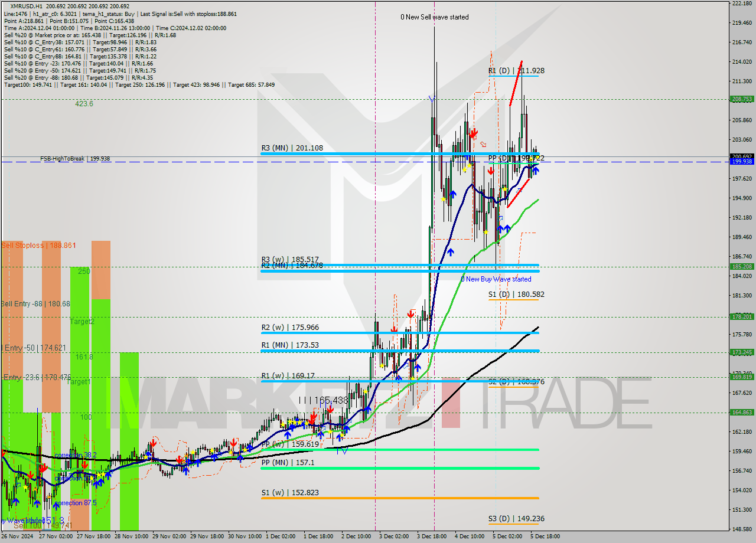
Task: Select the '161.8' Fibonacci label
Action: click(84, 358)
